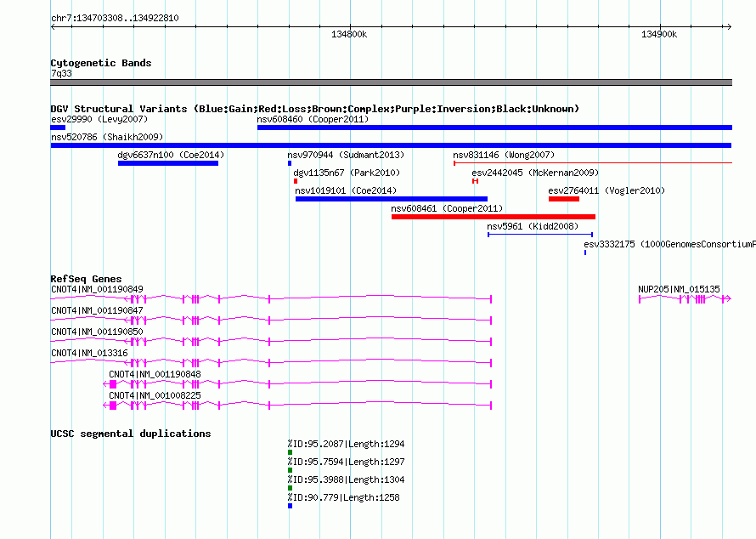The image size is (756, 539).
Task: Click the chr7:134703308..134922810 coordinate label
Action: pos(115,18)
